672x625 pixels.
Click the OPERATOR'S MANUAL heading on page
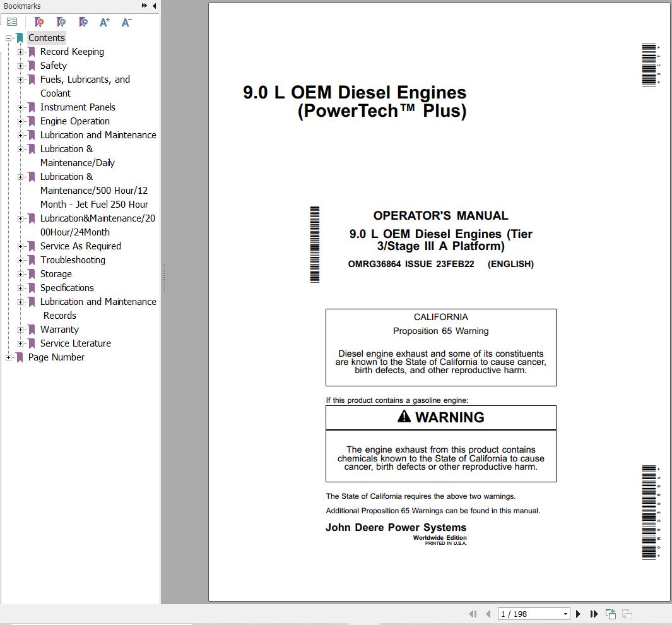pyautogui.click(x=440, y=216)
